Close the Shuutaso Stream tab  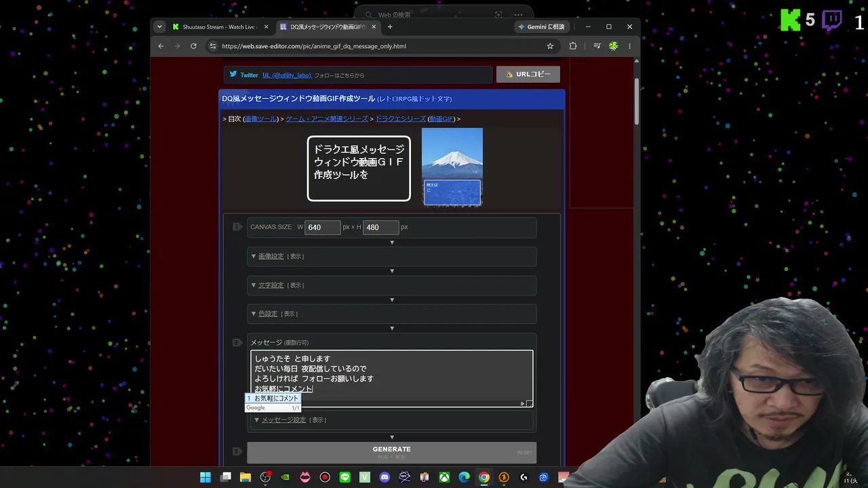(266, 27)
